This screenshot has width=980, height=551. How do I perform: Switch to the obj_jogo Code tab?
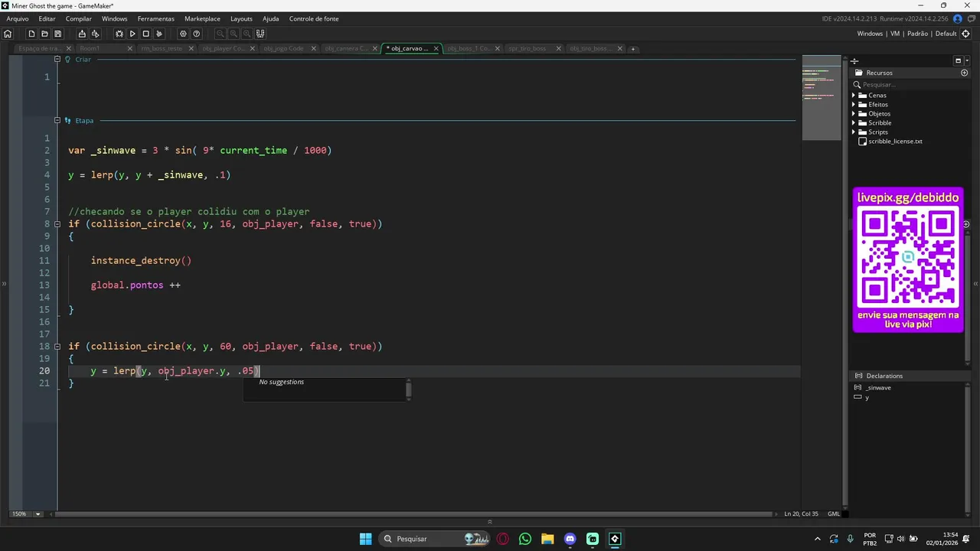pyautogui.click(x=289, y=48)
